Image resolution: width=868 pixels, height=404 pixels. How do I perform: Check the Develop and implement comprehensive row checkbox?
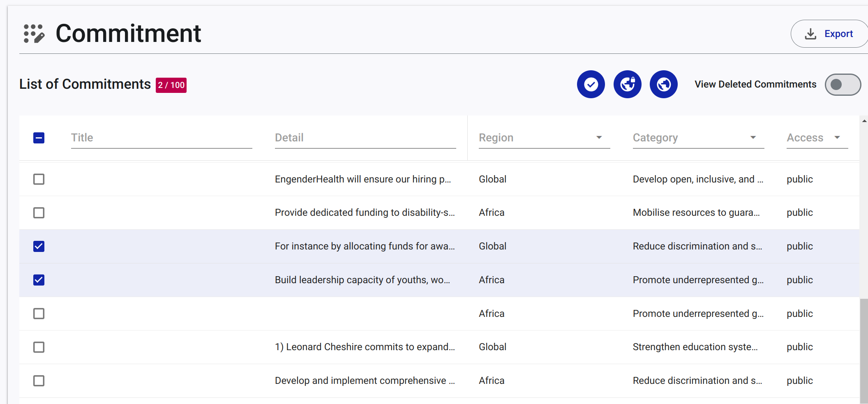click(39, 381)
